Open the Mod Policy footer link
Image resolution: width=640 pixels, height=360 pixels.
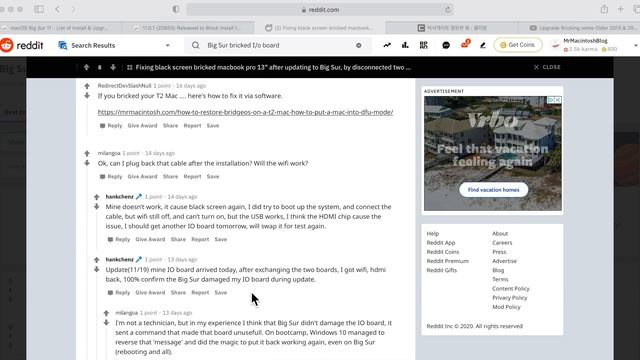506,307
